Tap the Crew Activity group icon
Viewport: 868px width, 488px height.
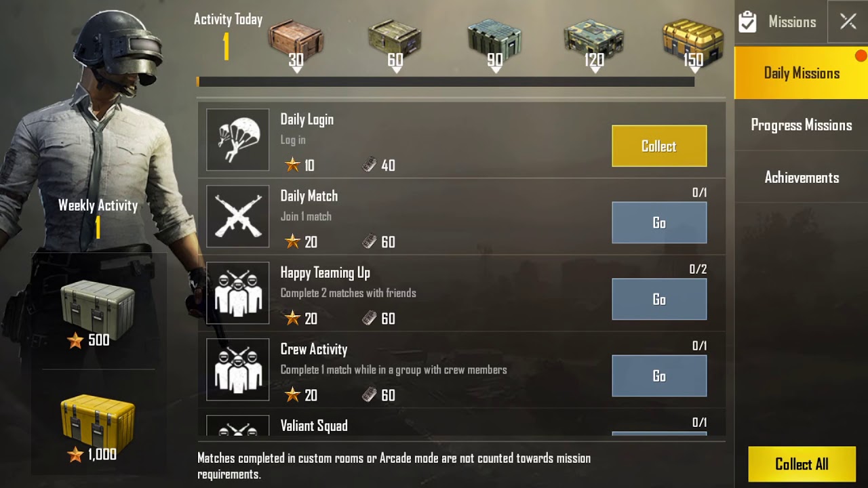pos(238,369)
